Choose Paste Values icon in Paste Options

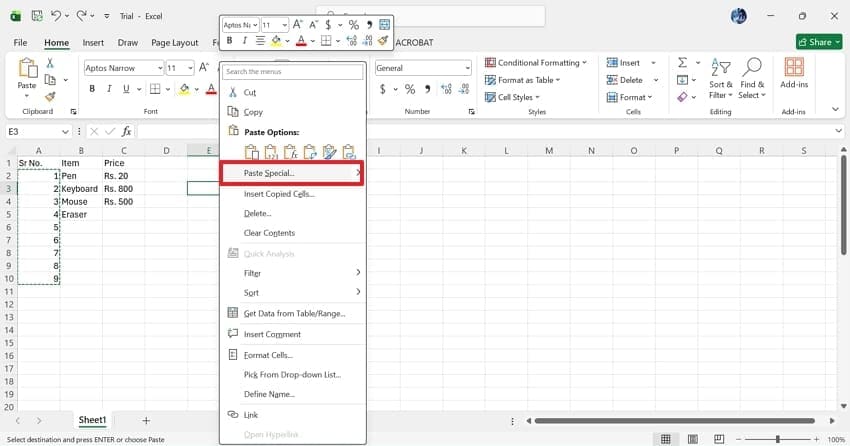click(271, 152)
